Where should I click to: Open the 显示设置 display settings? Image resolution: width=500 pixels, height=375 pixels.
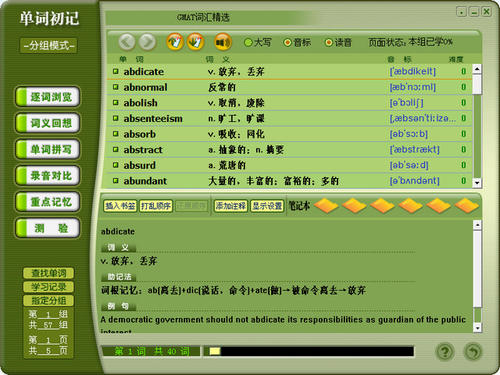tap(267, 206)
